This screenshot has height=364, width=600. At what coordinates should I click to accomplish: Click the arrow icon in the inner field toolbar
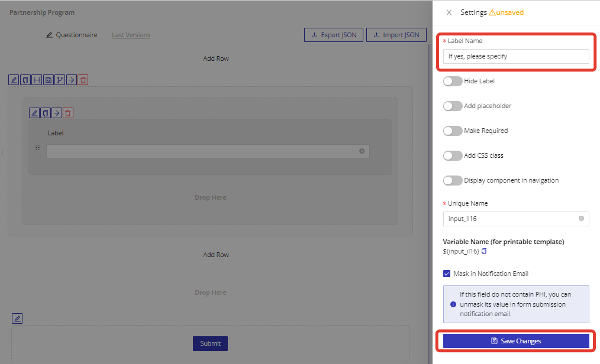pos(57,113)
